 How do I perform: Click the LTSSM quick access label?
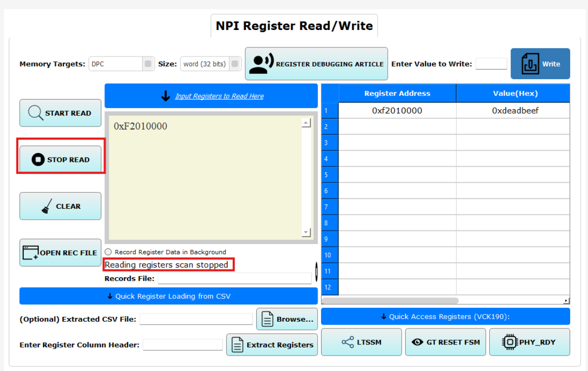369,342
